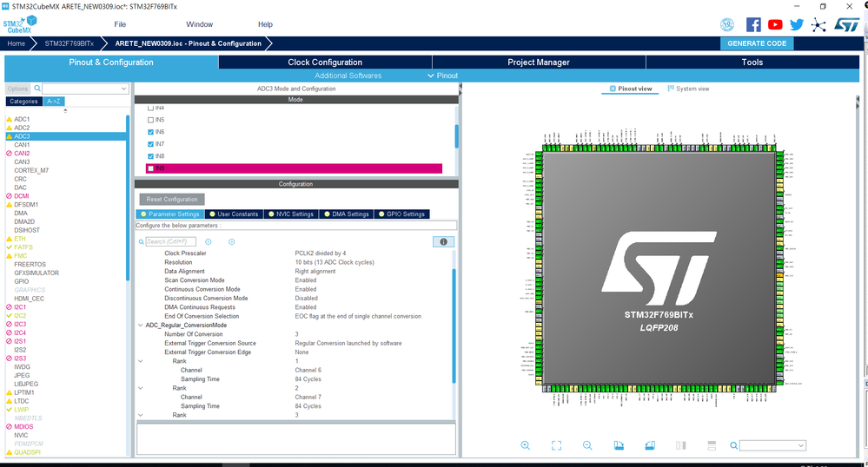
Task: Collapse the Rank 3 parameter group
Action: (x=141, y=415)
